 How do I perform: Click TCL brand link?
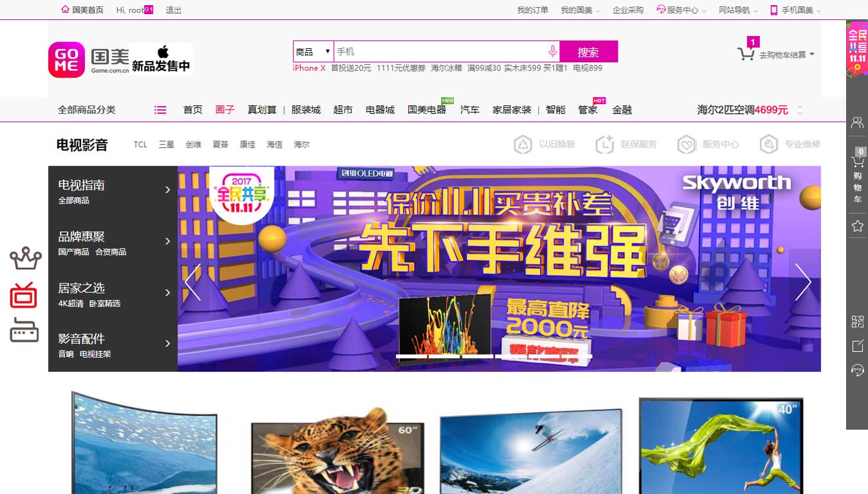pos(141,145)
